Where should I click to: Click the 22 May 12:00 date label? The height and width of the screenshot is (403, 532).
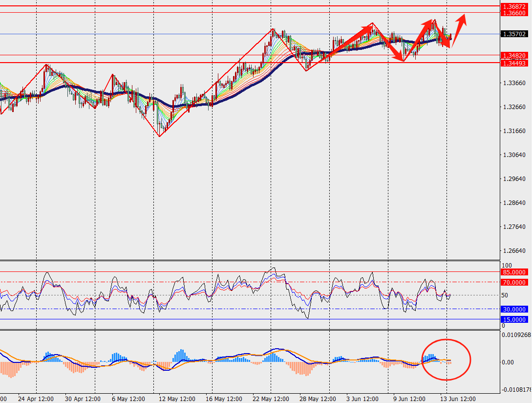[x=272, y=399]
